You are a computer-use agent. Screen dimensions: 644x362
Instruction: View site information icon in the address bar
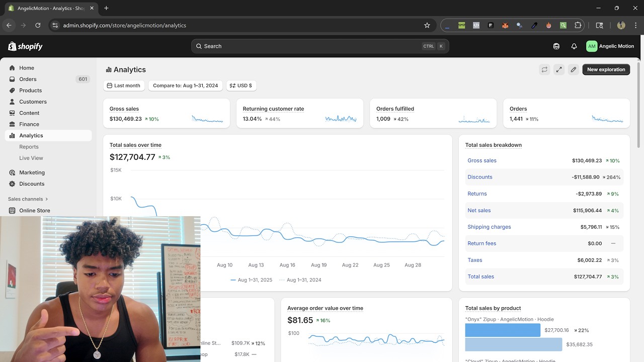55,25
